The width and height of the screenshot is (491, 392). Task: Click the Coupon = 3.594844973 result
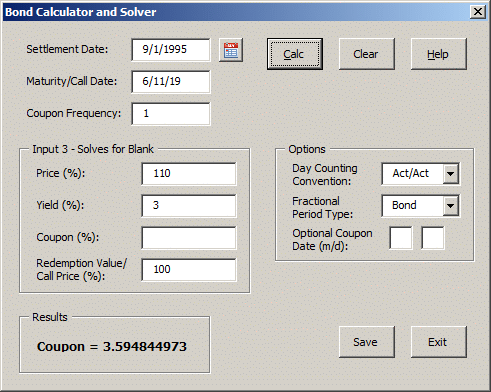112,347
